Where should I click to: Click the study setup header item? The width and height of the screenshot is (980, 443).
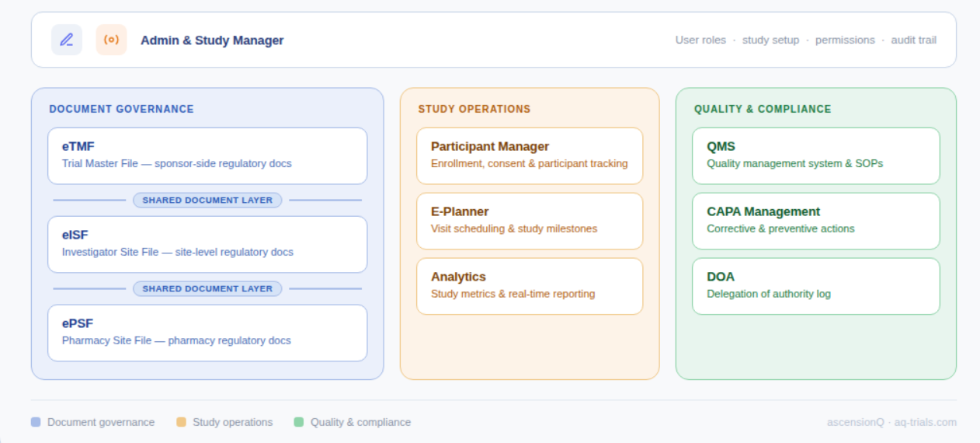click(x=770, y=40)
